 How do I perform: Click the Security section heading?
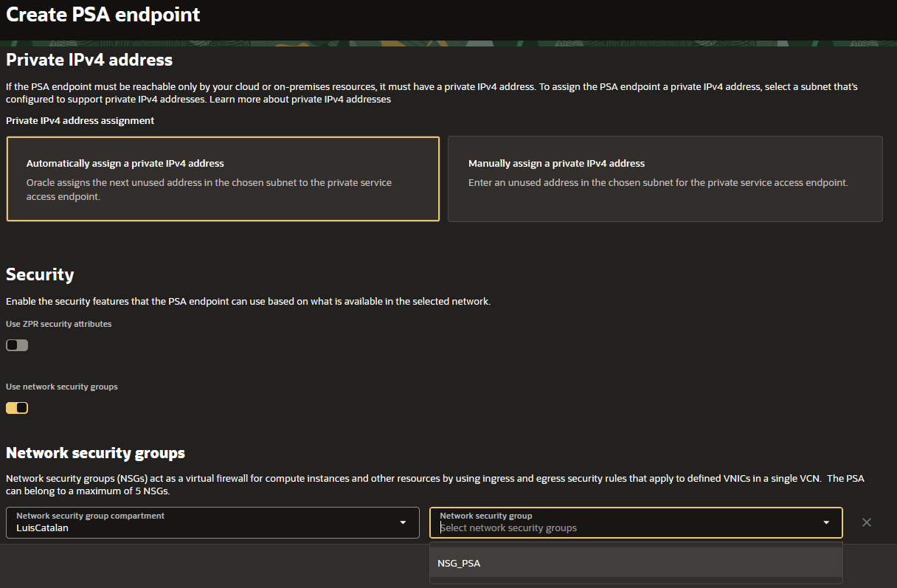click(x=40, y=274)
